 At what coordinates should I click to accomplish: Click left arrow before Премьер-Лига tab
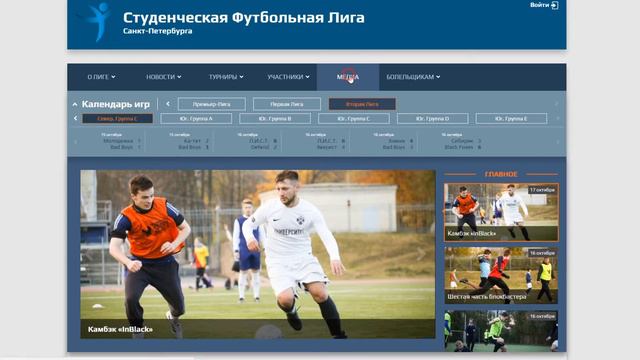168,104
